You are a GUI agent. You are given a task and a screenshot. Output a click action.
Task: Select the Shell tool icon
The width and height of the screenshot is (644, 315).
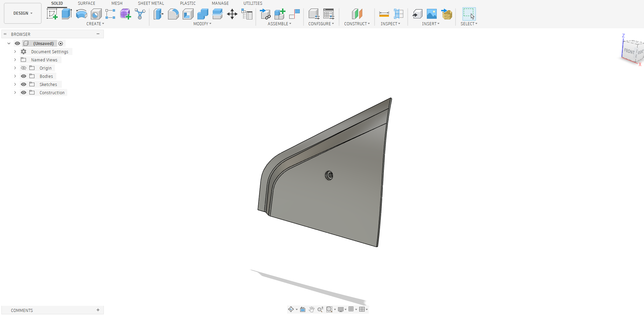188,14
